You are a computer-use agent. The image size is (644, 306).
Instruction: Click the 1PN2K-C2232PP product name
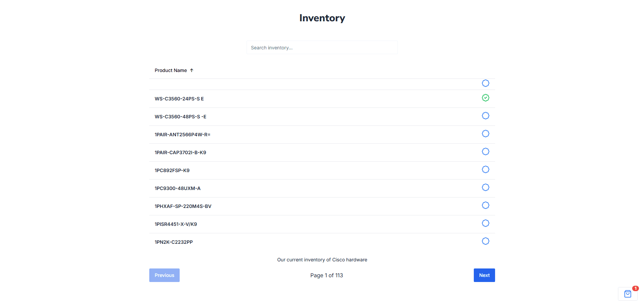pos(174,242)
